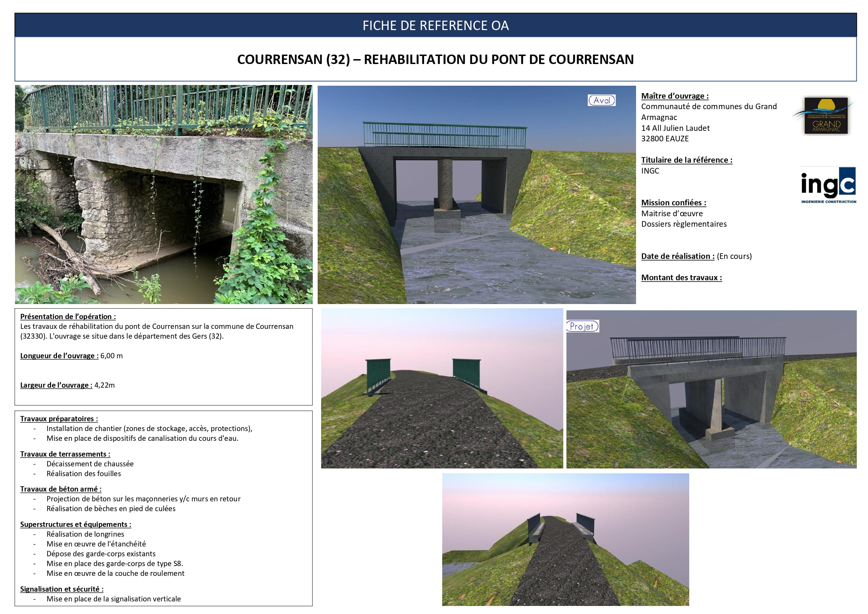
Task: Click the postal line '32800 EAUZE'
Action: click(x=665, y=139)
